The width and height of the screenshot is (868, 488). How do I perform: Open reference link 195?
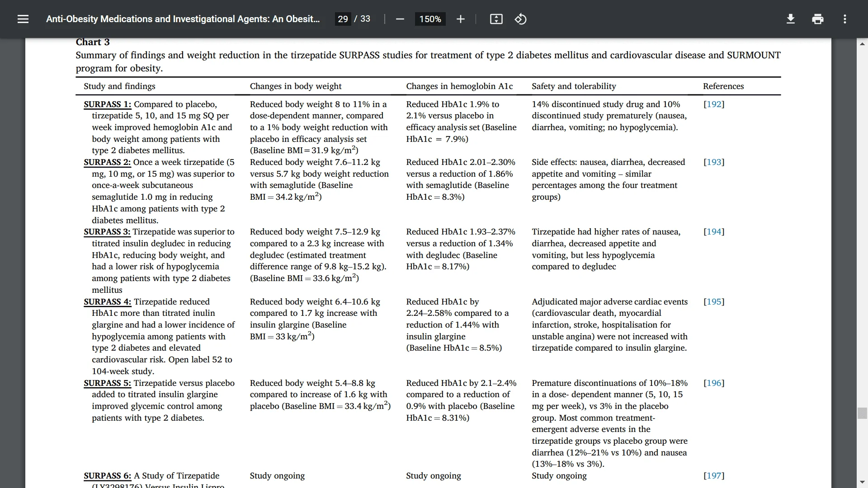click(x=714, y=302)
